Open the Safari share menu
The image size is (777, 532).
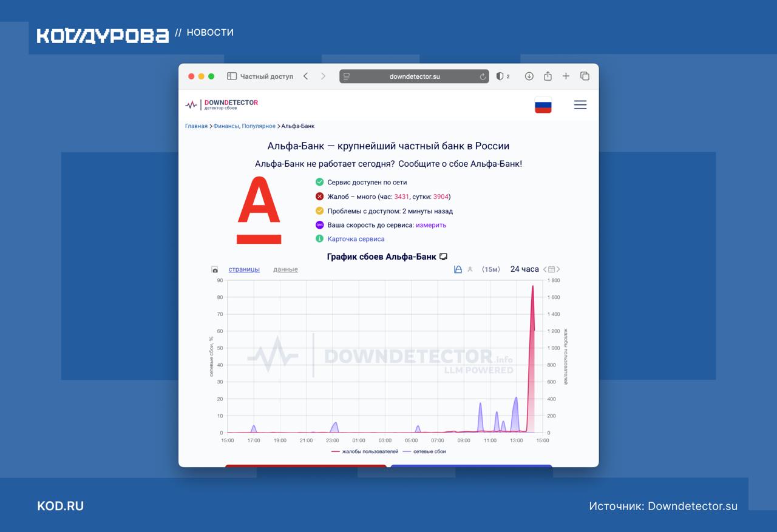(x=548, y=76)
